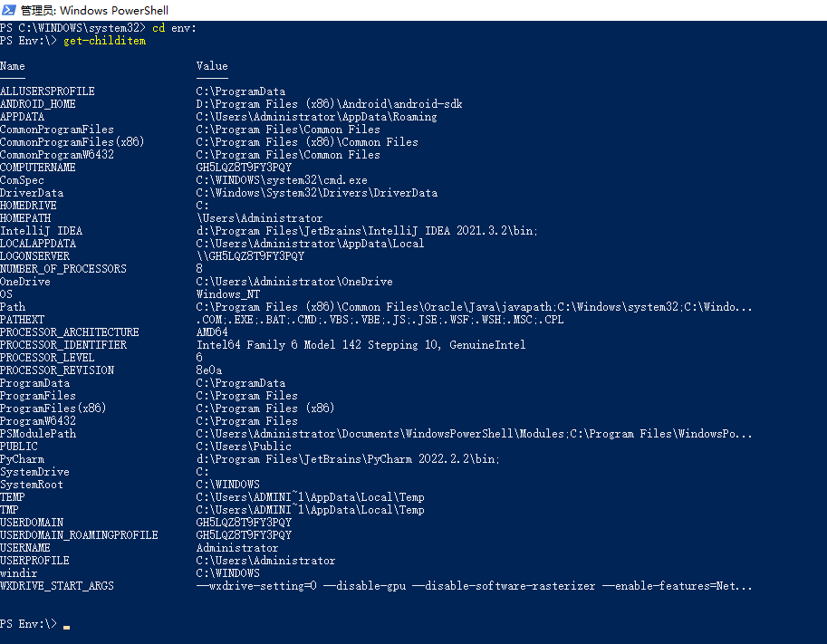The image size is (827, 644).
Task: Select the ANDROID_HOME variable name
Action: [38, 103]
